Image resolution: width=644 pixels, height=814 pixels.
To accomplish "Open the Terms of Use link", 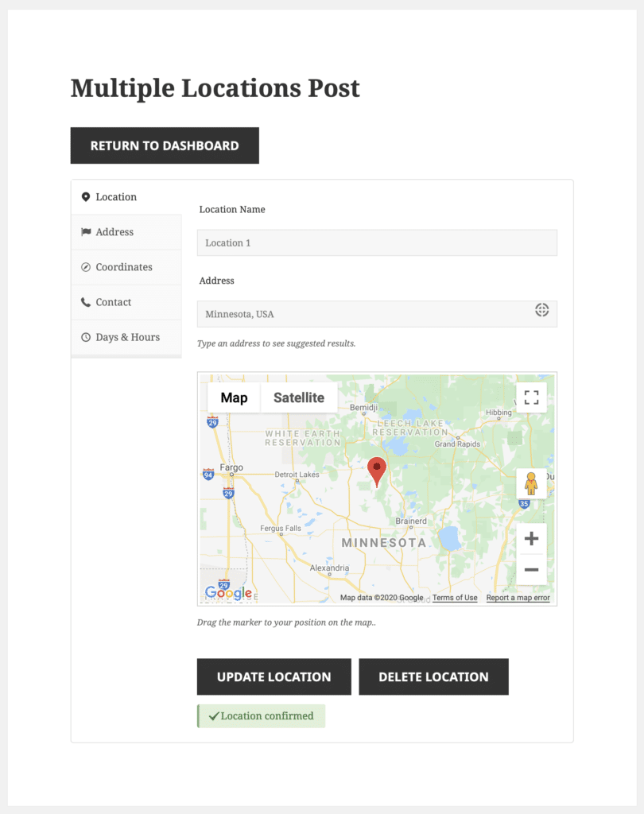I will (454, 597).
